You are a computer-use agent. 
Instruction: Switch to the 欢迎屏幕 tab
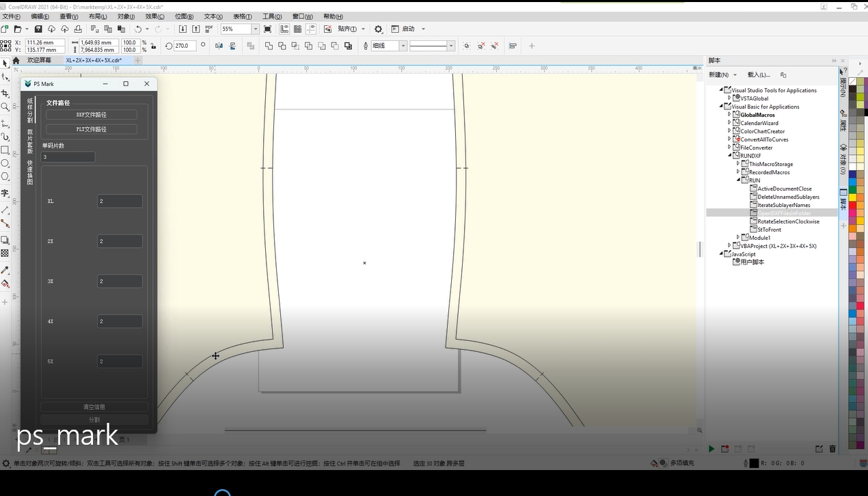click(x=39, y=60)
